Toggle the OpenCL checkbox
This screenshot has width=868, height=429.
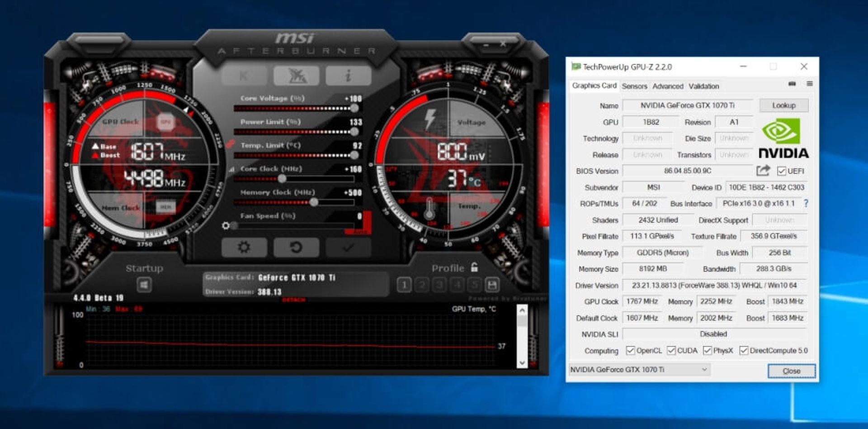coord(630,350)
